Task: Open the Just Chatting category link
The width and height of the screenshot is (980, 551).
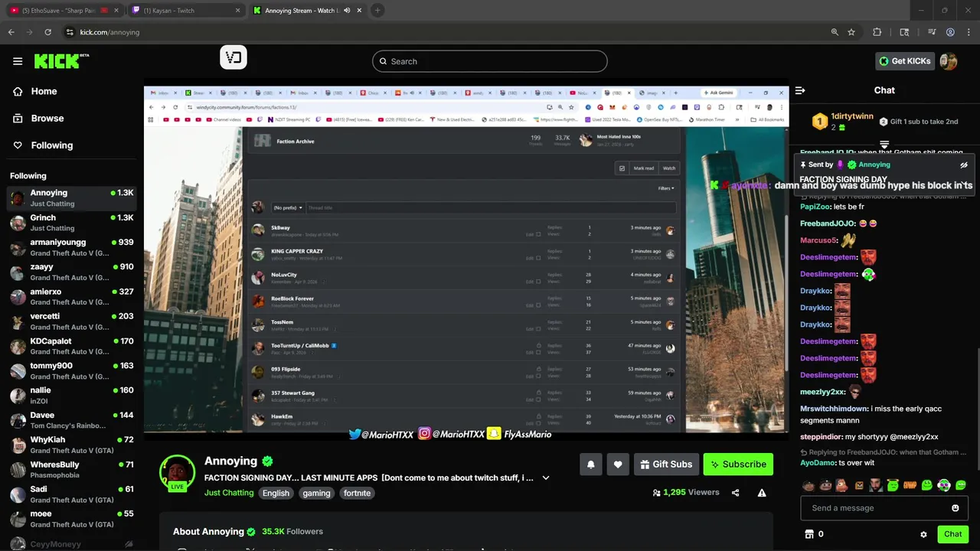Action: 229,493
